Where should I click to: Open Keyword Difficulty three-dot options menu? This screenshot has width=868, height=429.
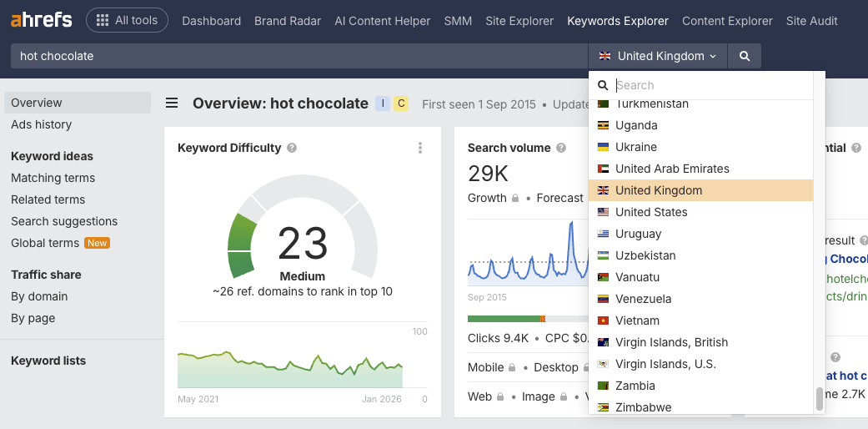tap(420, 148)
